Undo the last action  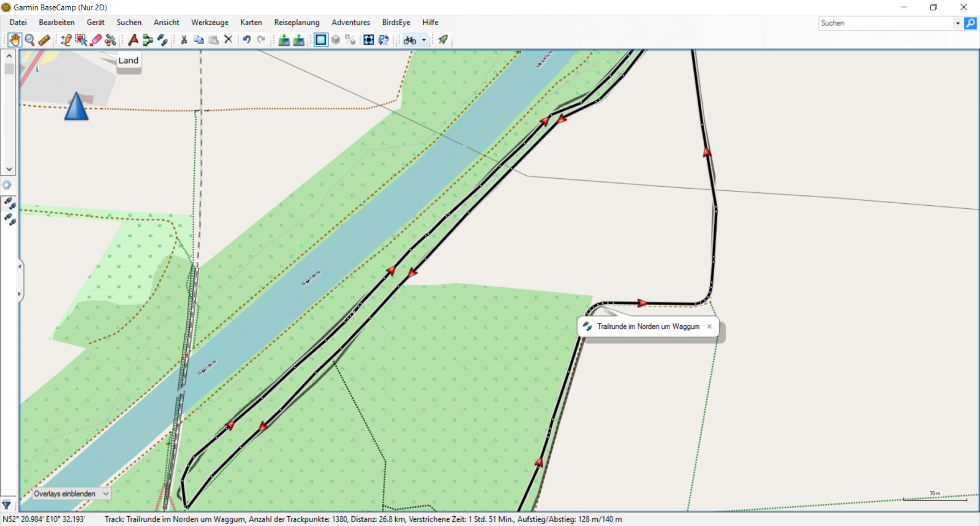pyautogui.click(x=247, y=40)
